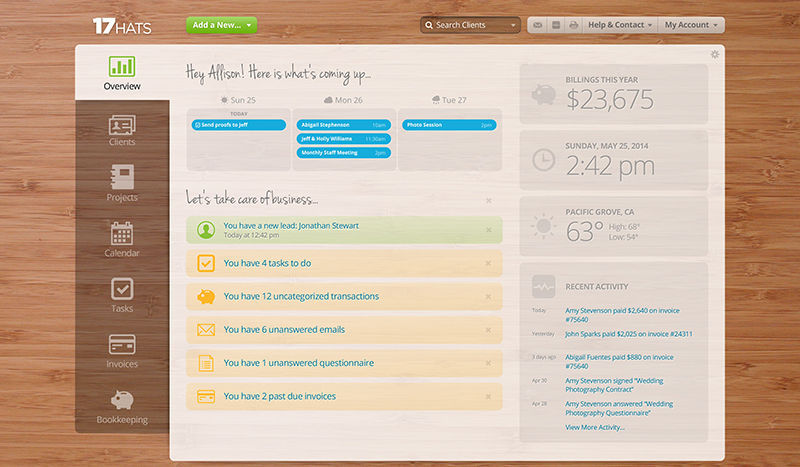This screenshot has height=467, width=800.
Task: Open 'You have 6 unanswered emails' link
Action: pyautogui.click(x=286, y=330)
